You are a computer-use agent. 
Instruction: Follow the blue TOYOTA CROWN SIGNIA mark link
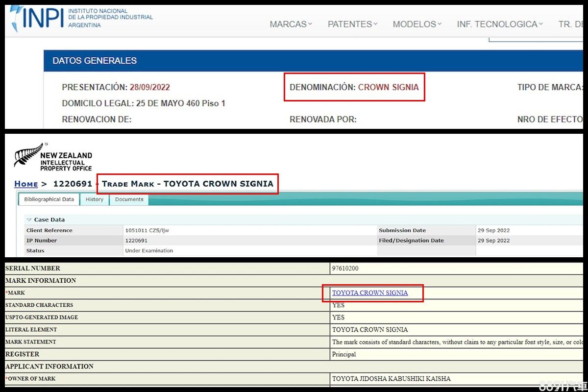[370, 293]
